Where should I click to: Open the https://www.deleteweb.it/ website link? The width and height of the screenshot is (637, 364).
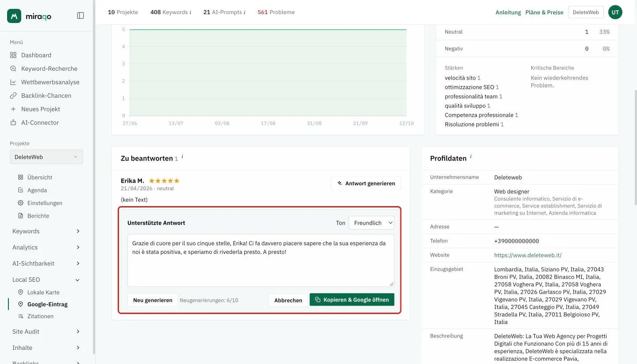coord(528,255)
